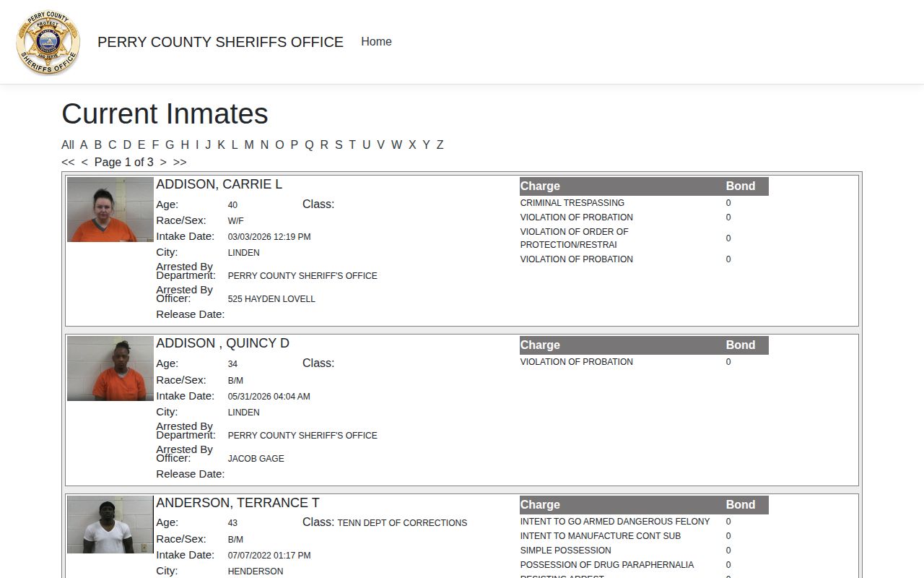
Task: Filter inmates by letter S
Action: click(339, 144)
